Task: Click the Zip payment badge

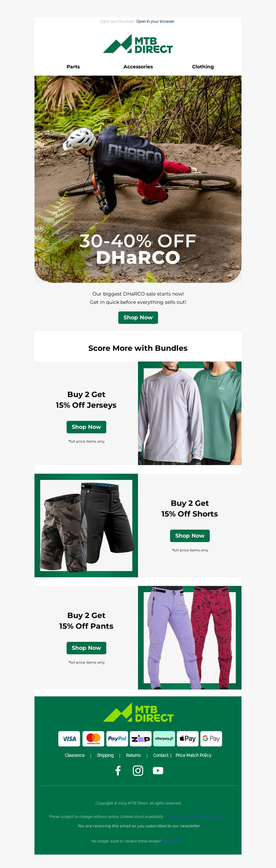Action: coord(141,739)
